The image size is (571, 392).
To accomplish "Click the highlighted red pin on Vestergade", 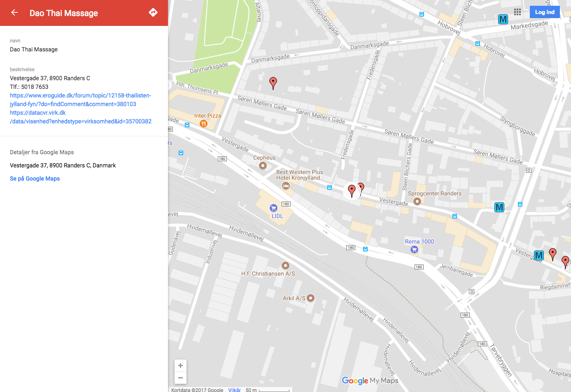I will tap(352, 191).
